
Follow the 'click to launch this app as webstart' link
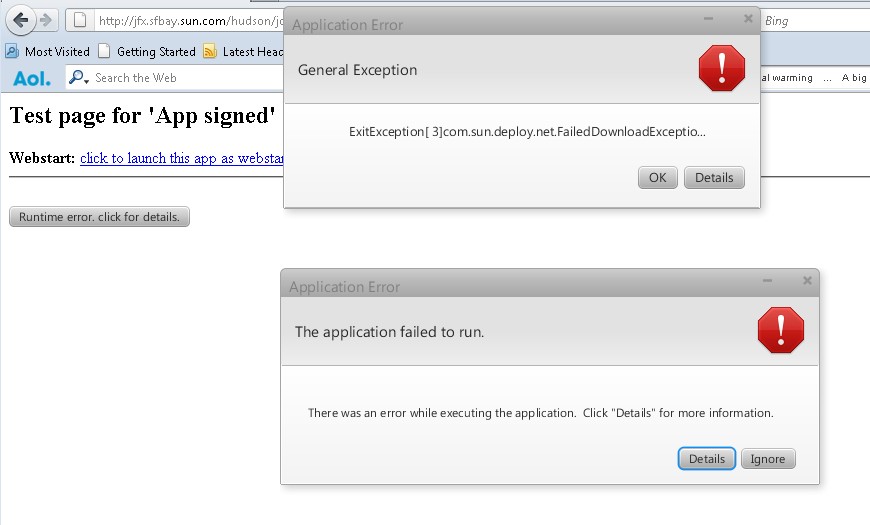tap(182, 158)
